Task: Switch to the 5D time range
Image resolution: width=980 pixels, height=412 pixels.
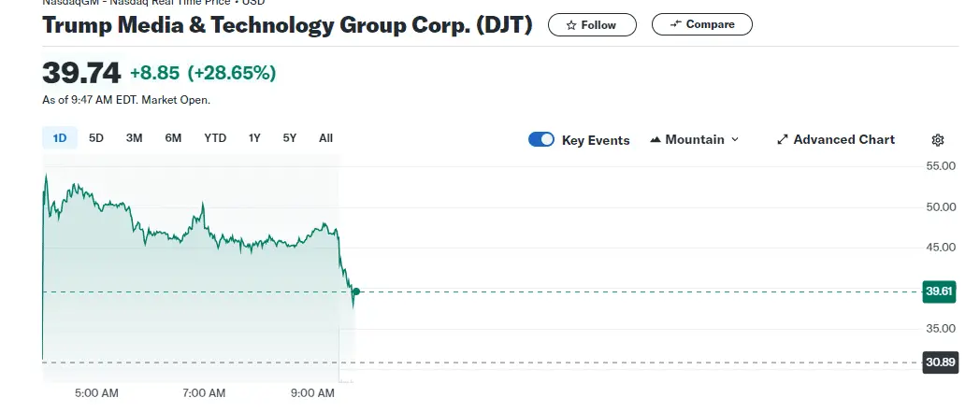Action: (x=96, y=138)
